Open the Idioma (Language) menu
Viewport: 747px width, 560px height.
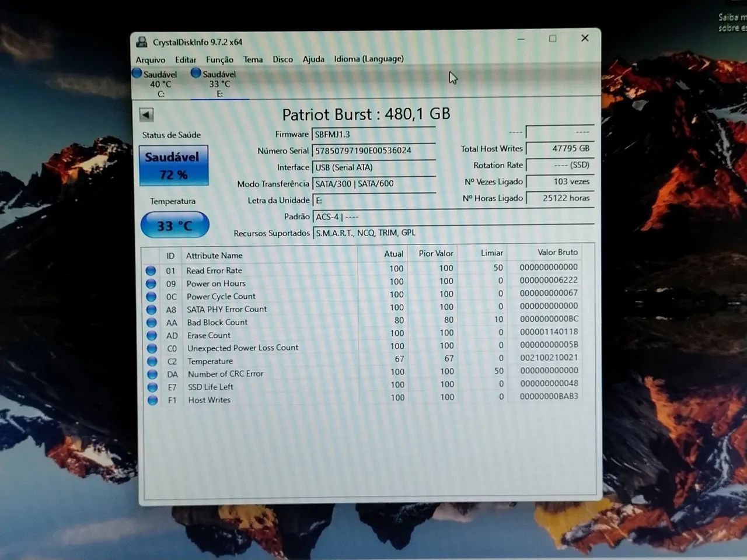coord(369,58)
